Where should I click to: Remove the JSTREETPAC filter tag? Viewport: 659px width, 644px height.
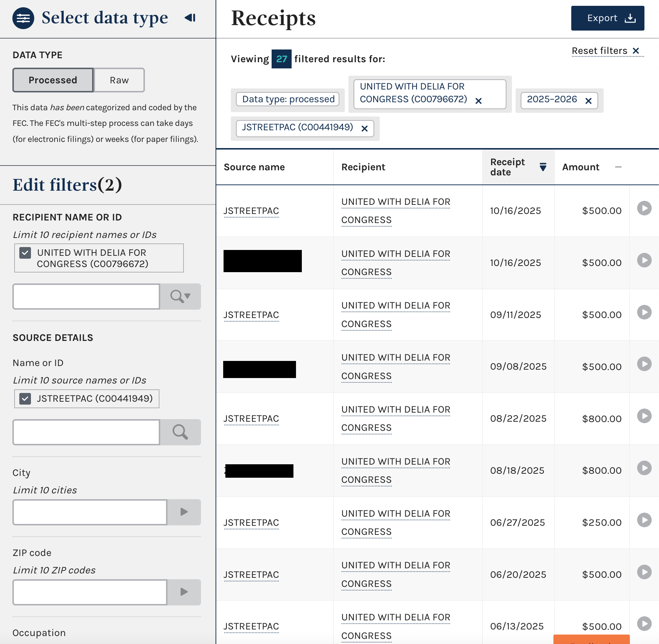(x=364, y=128)
